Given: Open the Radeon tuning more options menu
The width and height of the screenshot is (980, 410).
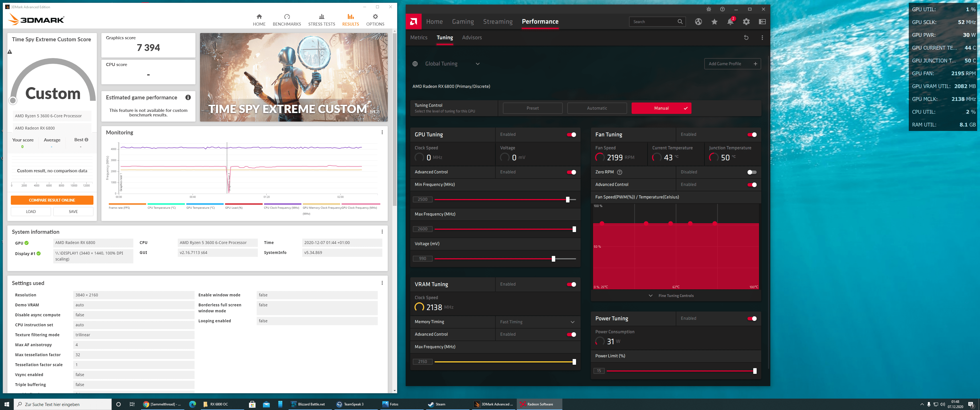Looking at the screenshot, I should pos(762,38).
